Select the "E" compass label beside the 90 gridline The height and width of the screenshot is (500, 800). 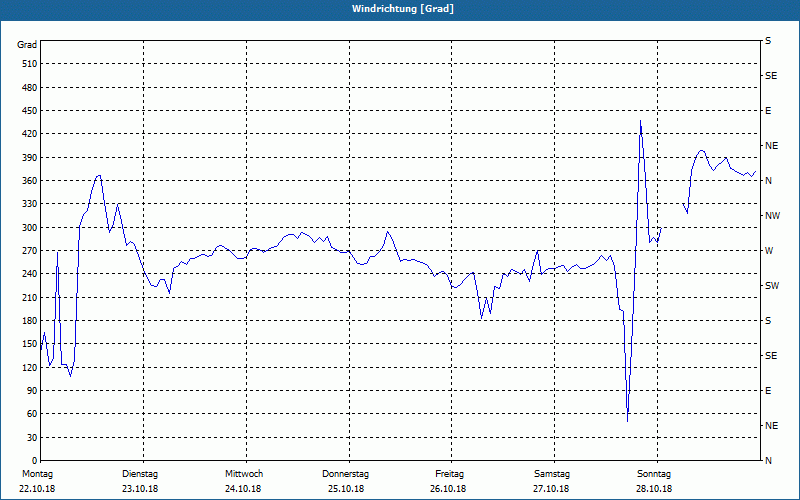click(768, 391)
